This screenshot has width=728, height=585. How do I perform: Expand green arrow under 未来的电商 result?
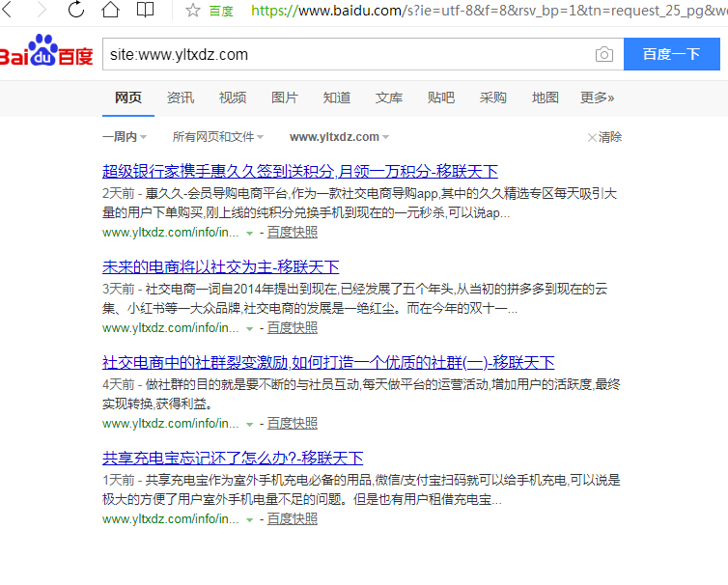[x=249, y=329]
